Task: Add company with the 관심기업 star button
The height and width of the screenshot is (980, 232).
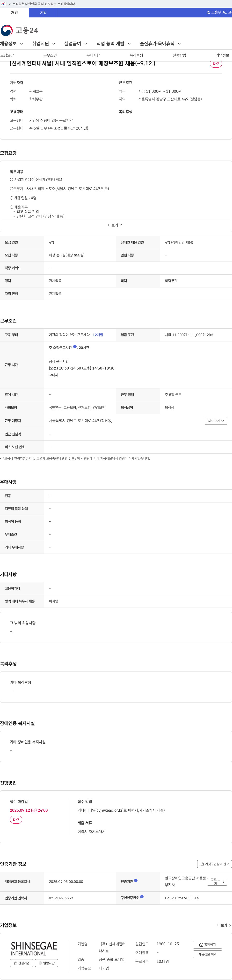Action: click(x=22, y=963)
